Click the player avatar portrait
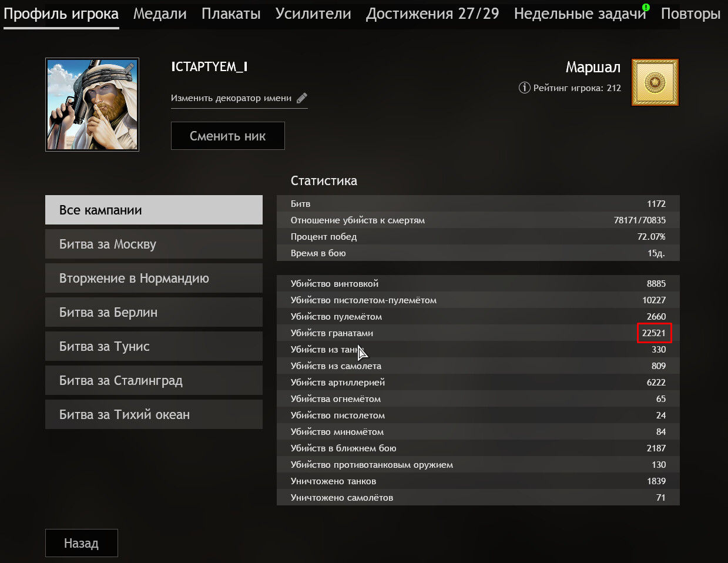Image resolution: width=728 pixels, height=563 pixels. click(x=92, y=105)
